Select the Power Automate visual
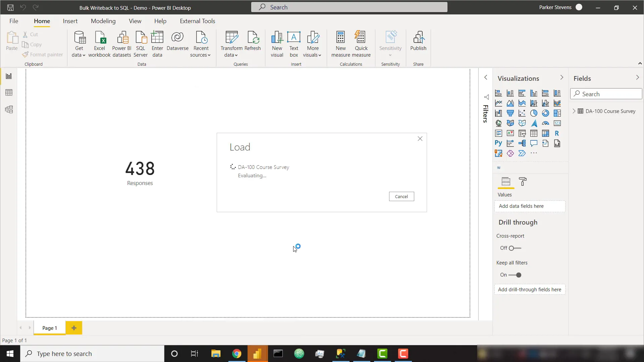Image resolution: width=644 pixels, height=362 pixels. tap(522, 154)
